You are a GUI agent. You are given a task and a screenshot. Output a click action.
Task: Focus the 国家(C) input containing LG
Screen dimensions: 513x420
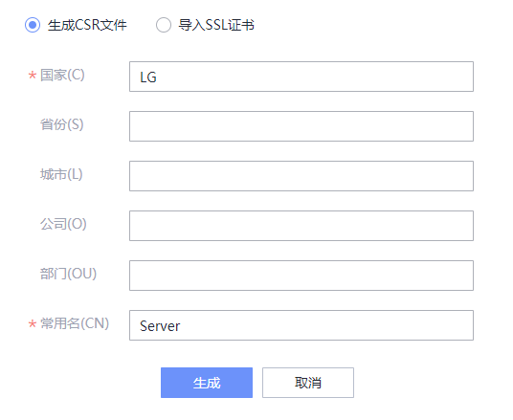tap(301, 77)
